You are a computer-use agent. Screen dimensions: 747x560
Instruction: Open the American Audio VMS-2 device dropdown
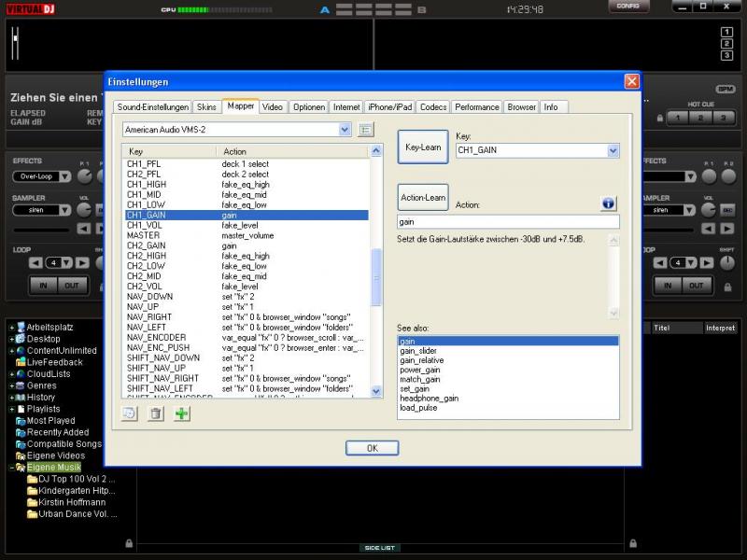pyautogui.click(x=345, y=130)
